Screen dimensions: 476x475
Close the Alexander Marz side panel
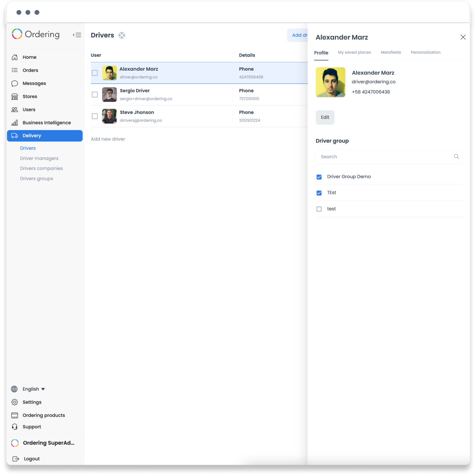[463, 37]
